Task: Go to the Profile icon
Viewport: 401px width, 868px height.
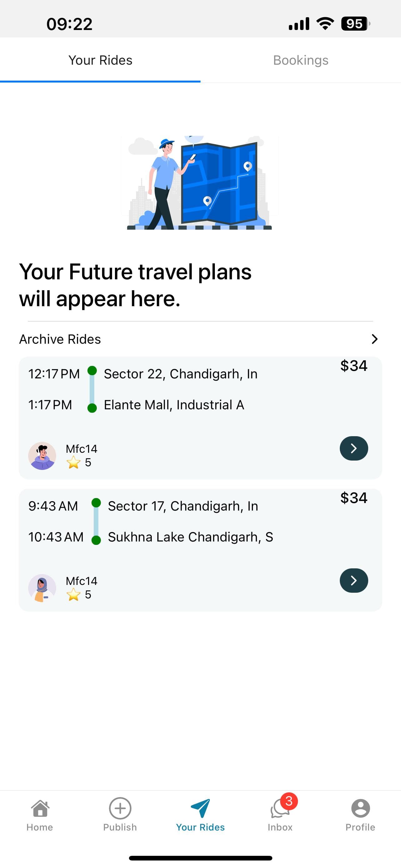Action: (361, 808)
